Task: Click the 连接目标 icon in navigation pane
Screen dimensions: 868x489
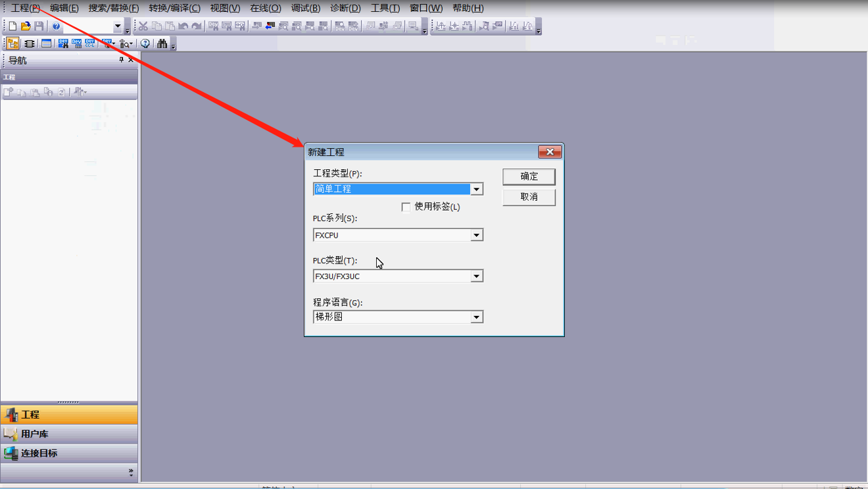Action: (11, 453)
